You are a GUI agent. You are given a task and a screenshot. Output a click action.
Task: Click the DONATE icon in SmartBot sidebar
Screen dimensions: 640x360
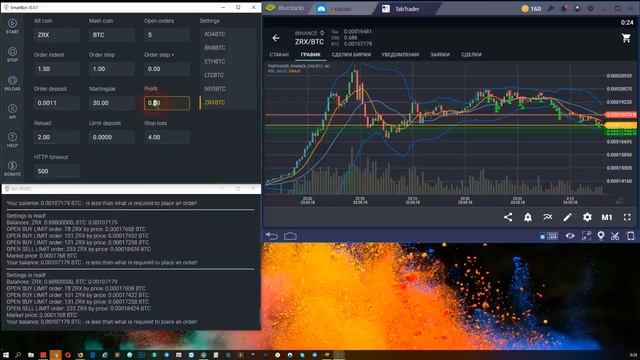[x=12, y=166]
